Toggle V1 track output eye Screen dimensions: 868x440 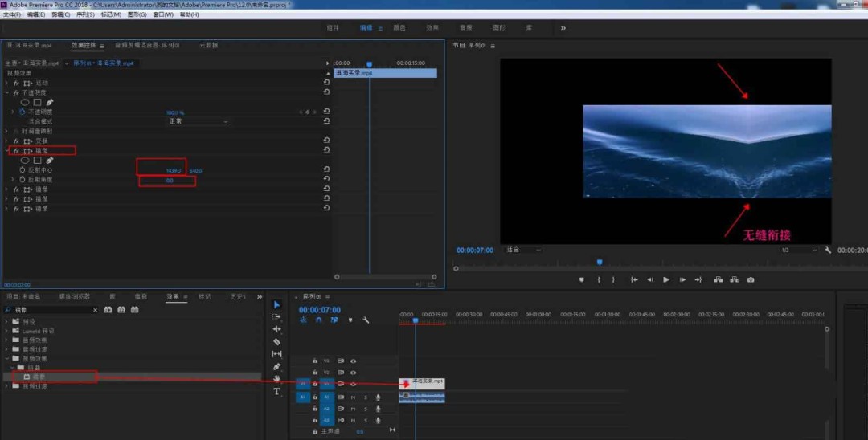click(353, 384)
